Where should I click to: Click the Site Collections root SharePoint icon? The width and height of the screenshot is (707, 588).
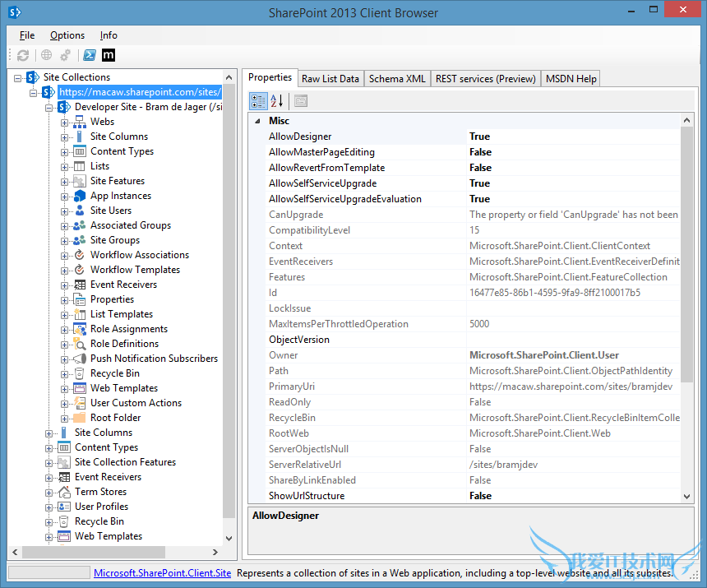click(33, 77)
